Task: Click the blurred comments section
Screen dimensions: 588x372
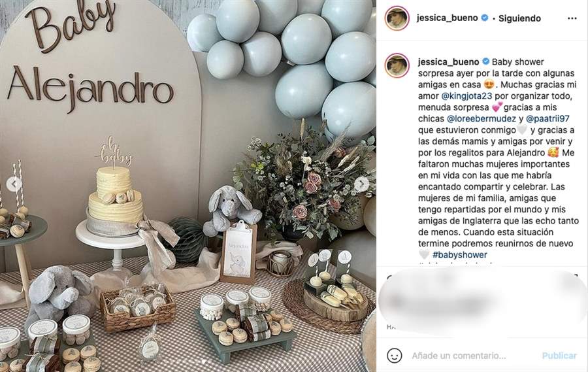Action: [x=482, y=300]
